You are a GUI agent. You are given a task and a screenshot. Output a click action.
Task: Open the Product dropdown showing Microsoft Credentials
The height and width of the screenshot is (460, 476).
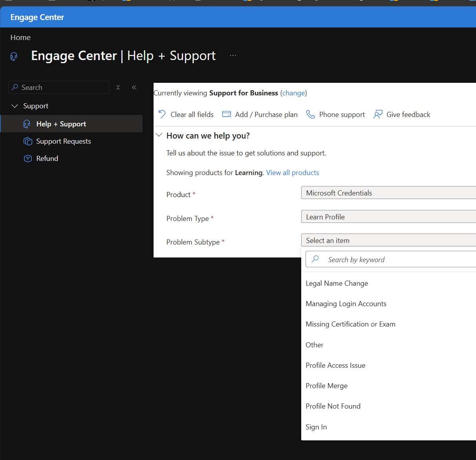point(388,193)
